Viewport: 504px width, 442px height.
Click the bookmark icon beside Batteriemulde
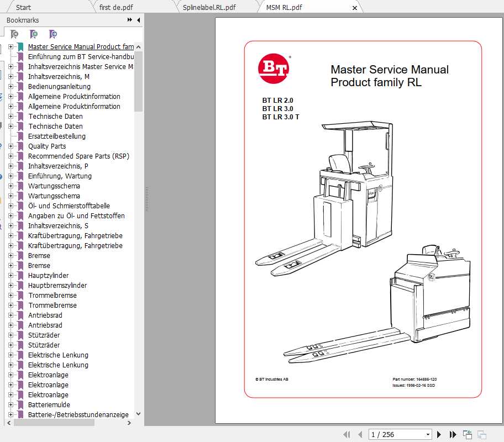[20, 405]
